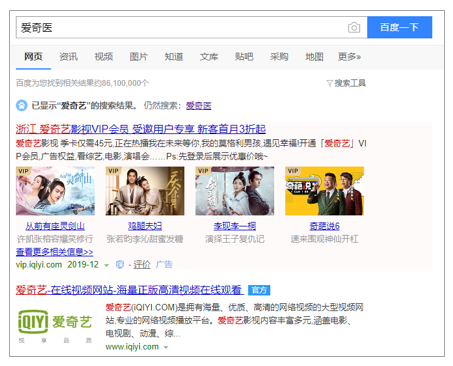453x366 pixels.
Task: Click the 查看更多相关信息>> link
Action: click(54, 252)
